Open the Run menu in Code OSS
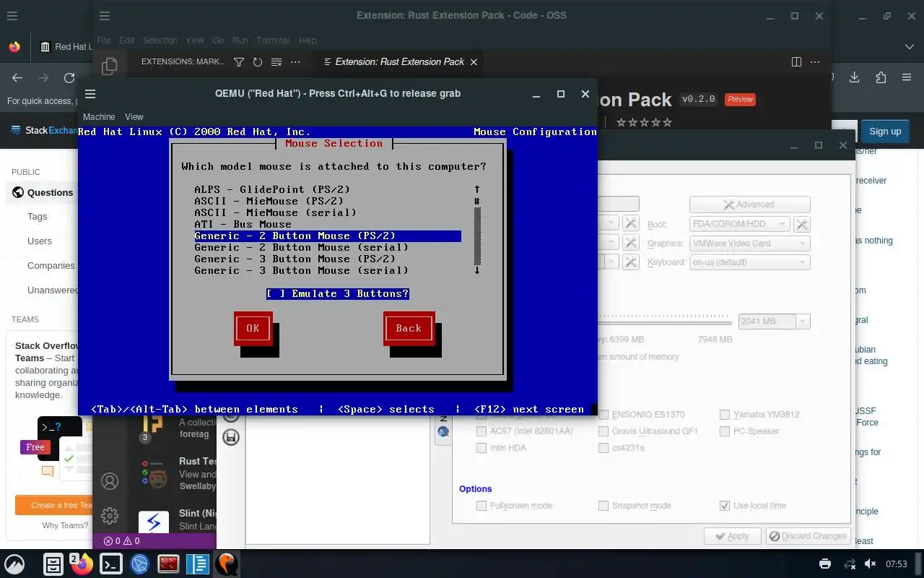Viewport: 924px width, 578px height. coord(240,40)
